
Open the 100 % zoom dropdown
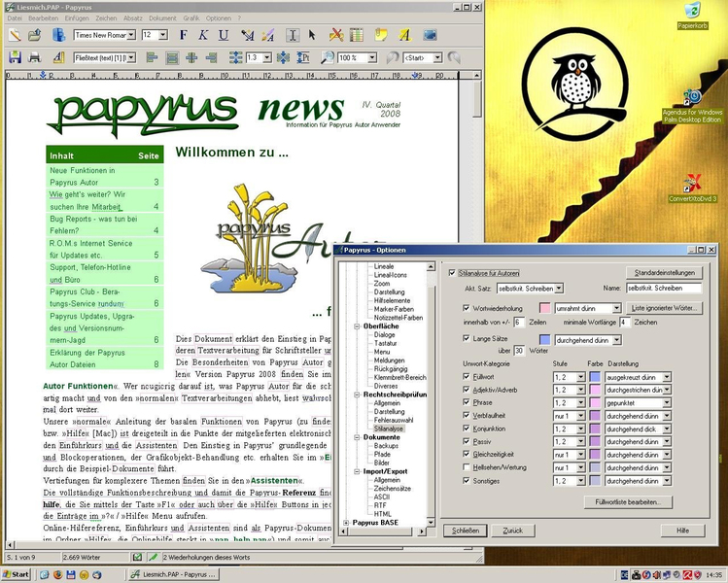tap(372, 57)
